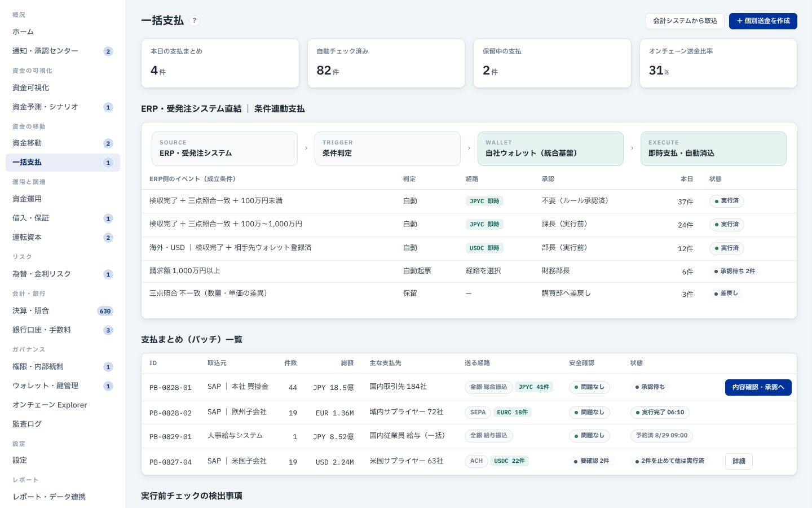Open 権限・内部統制 in the sidebar
Screen dimensions: 812x508
[63, 366]
